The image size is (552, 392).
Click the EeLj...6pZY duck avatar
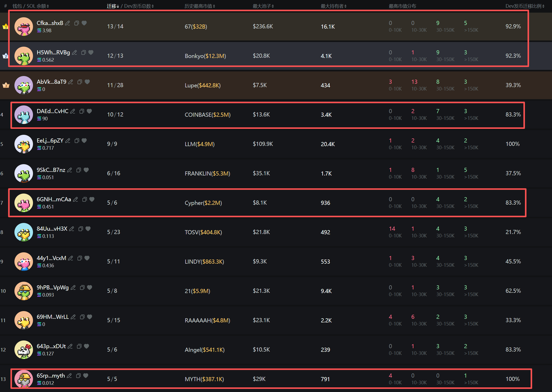click(23, 144)
